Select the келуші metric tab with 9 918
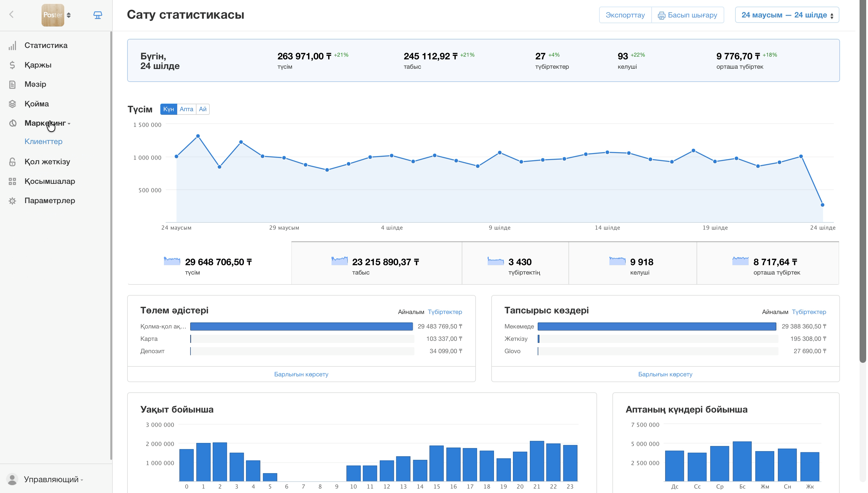Image resolution: width=868 pixels, height=493 pixels. (x=632, y=263)
